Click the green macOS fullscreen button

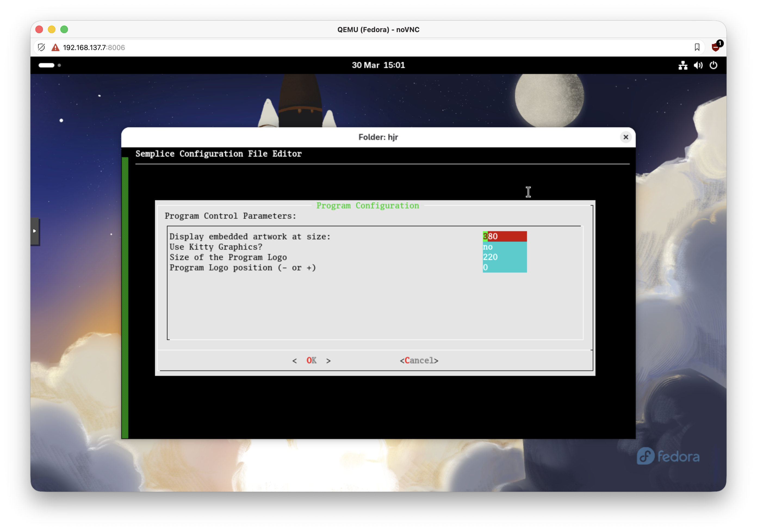coord(64,29)
